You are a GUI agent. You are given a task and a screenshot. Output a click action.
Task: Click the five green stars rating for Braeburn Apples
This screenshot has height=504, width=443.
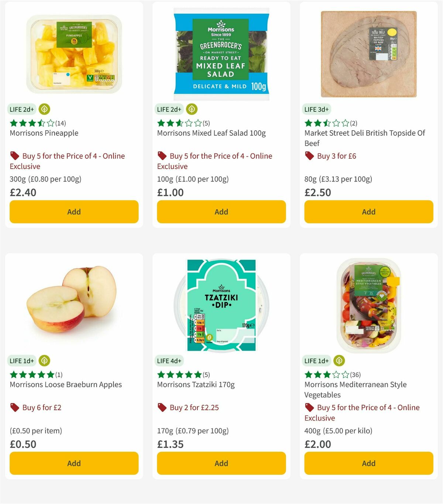pyautogui.click(x=31, y=374)
